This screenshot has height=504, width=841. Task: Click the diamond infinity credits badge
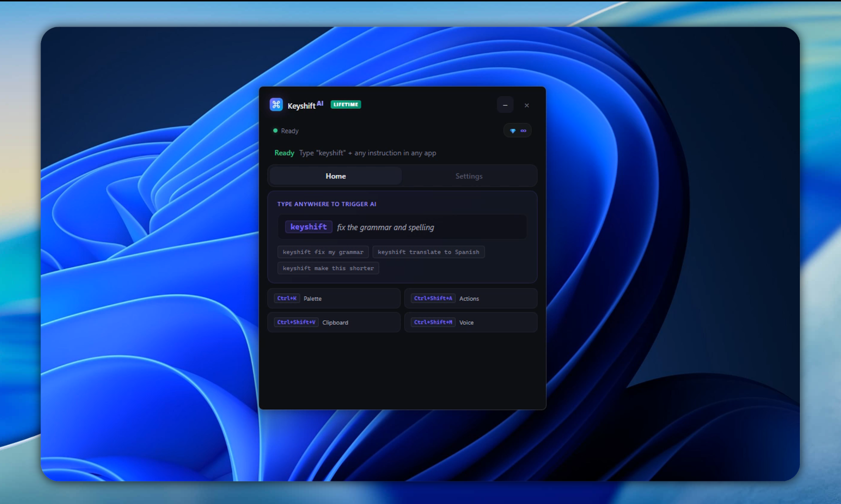tap(517, 131)
